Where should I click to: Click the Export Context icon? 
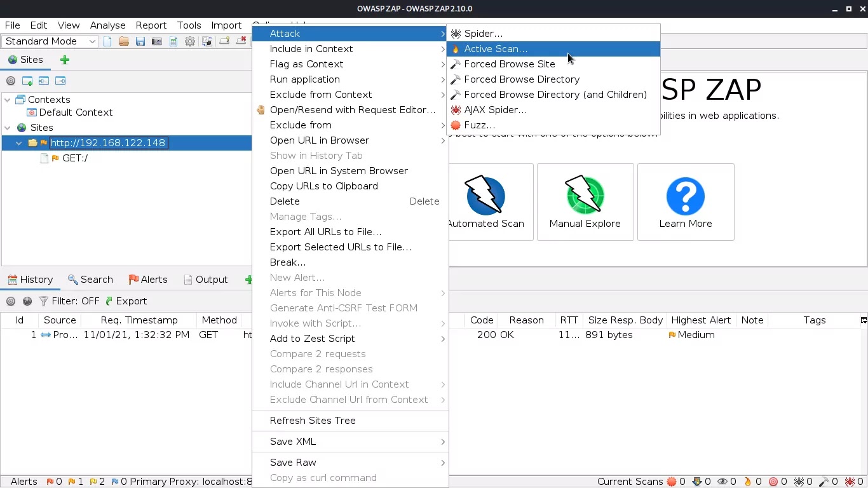[60, 81]
